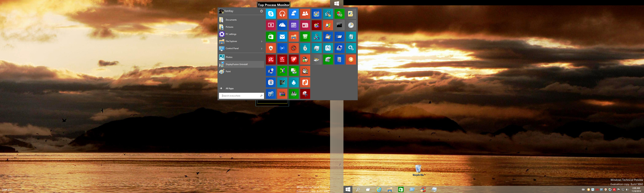The width and height of the screenshot is (644, 193).
Task: Open the Paint entry
Action: (228, 72)
